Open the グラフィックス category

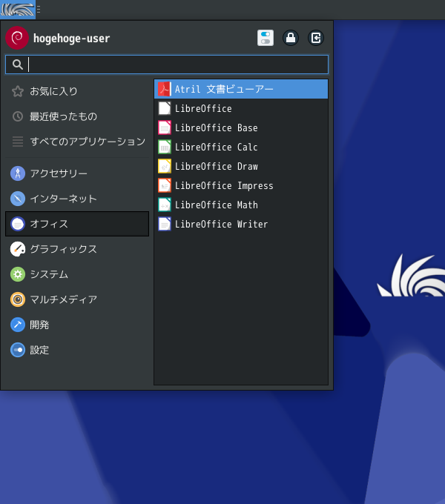[x=77, y=249]
